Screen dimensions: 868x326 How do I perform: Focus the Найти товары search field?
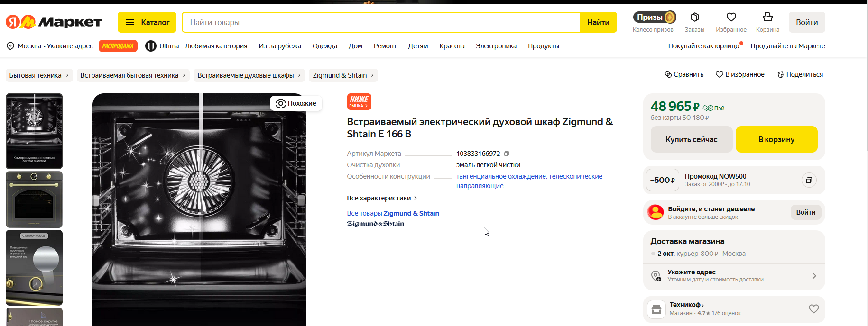(x=381, y=22)
